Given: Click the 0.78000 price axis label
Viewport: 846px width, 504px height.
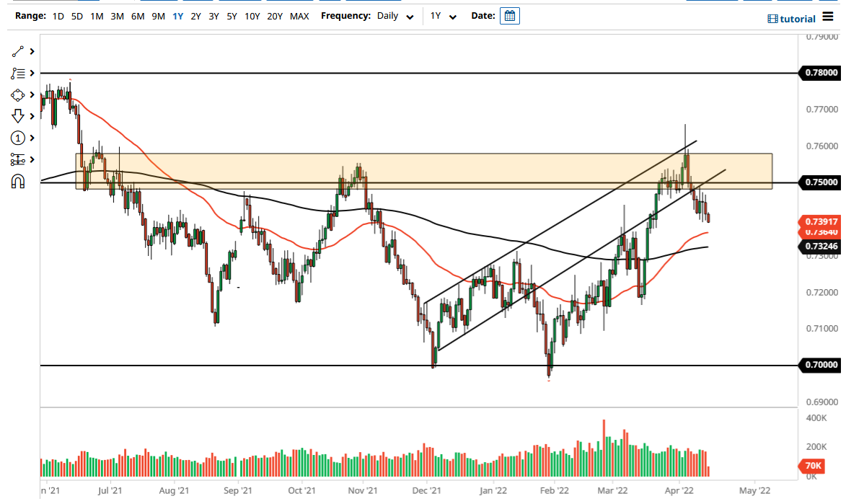Looking at the screenshot, I should click(x=821, y=73).
